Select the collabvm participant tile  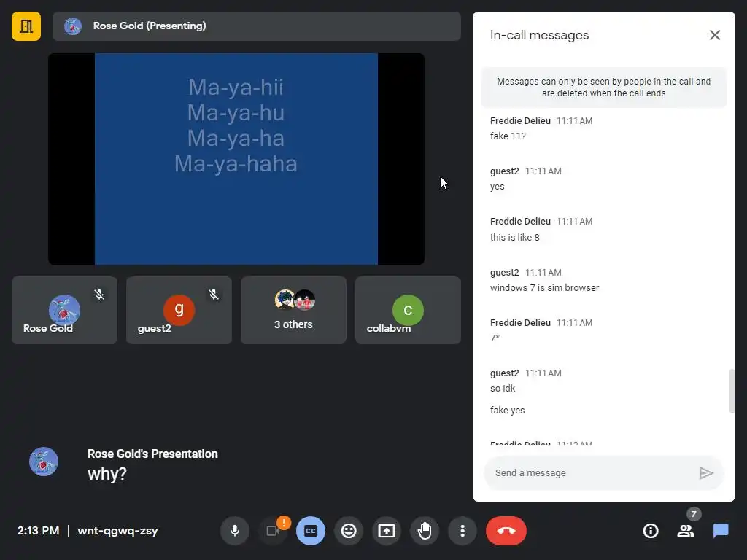tap(408, 310)
